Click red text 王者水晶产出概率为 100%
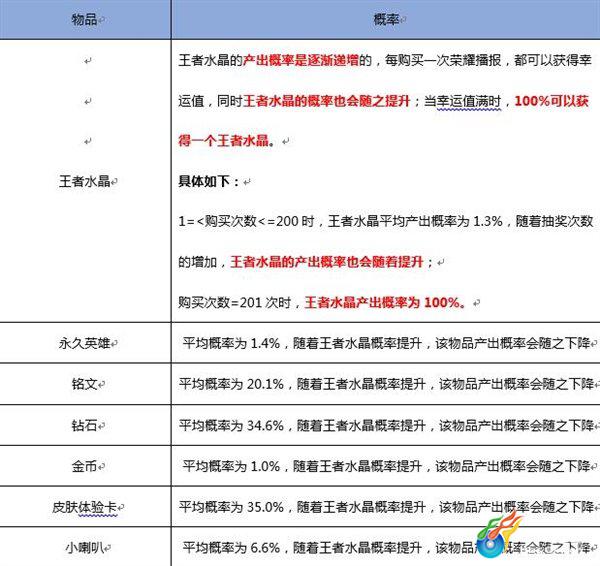The height and width of the screenshot is (566, 600). 385,303
